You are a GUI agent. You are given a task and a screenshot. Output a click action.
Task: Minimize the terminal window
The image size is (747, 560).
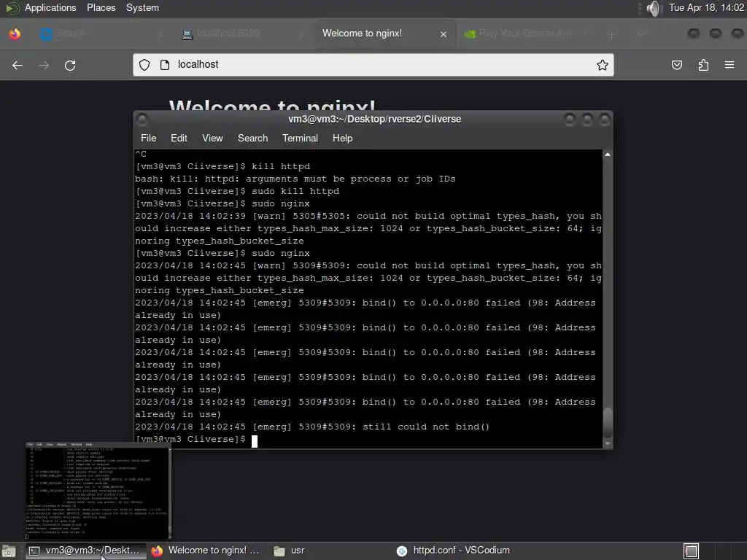point(569,119)
